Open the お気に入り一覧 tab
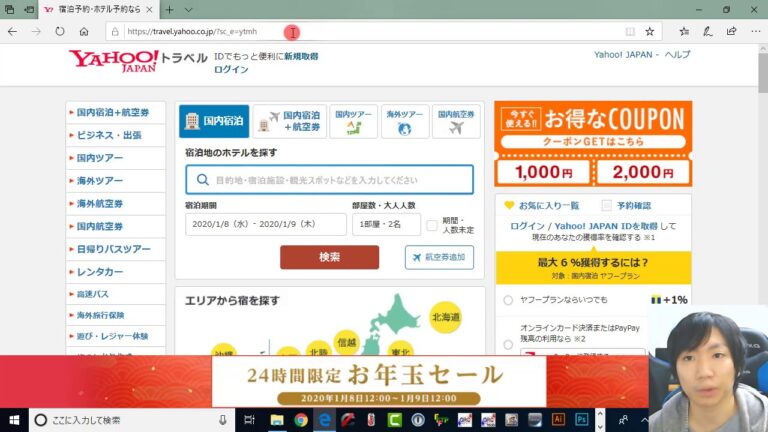768x432 pixels. pos(542,206)
